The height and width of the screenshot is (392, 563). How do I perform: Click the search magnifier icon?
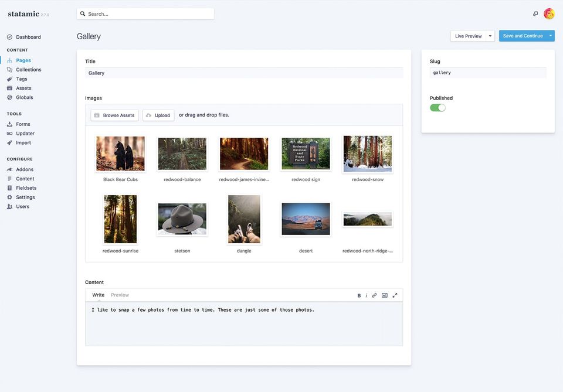[x=83, y=13]
